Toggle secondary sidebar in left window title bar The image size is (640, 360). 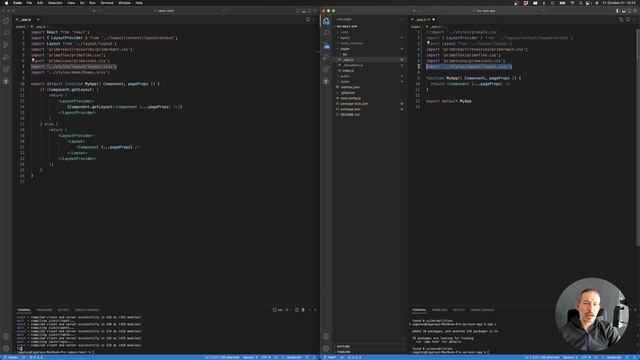309,11
